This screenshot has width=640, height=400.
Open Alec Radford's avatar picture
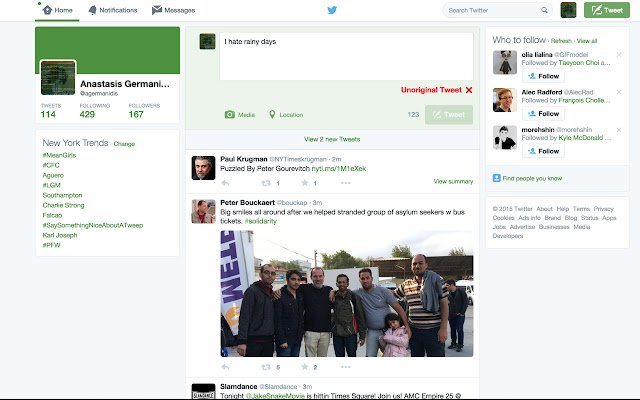pyautogui.click(x=505, y=100)
